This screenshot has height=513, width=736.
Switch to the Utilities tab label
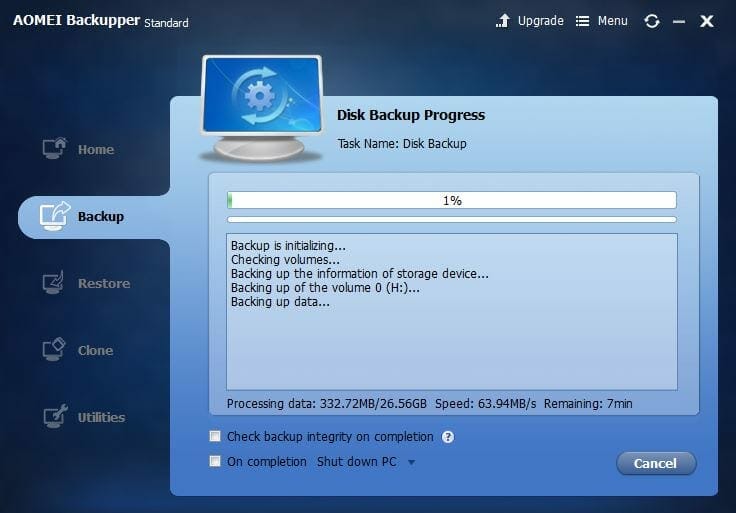[101, 418]
